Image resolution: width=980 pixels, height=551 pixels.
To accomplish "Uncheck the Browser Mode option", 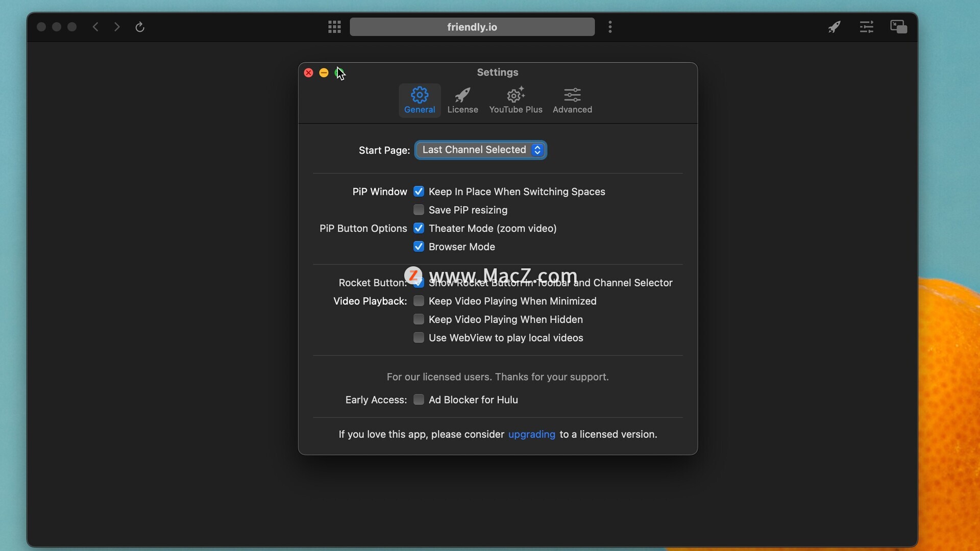I will (419, 246).
